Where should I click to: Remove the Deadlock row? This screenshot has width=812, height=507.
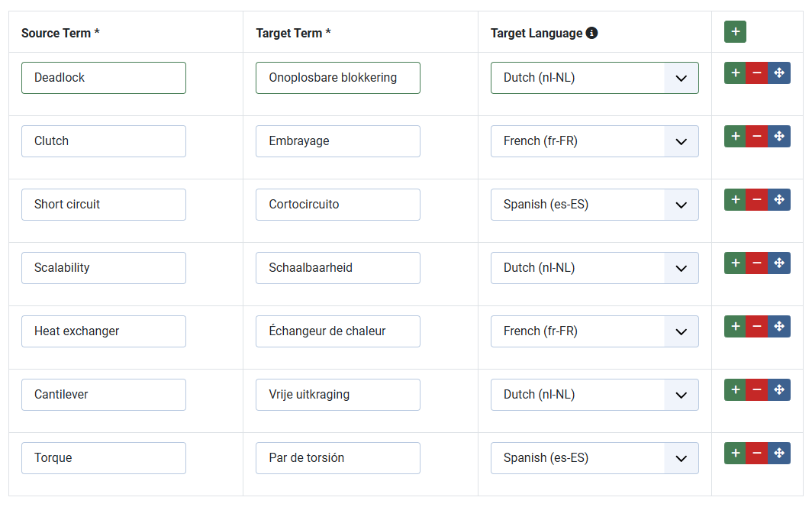click(756, 73)
